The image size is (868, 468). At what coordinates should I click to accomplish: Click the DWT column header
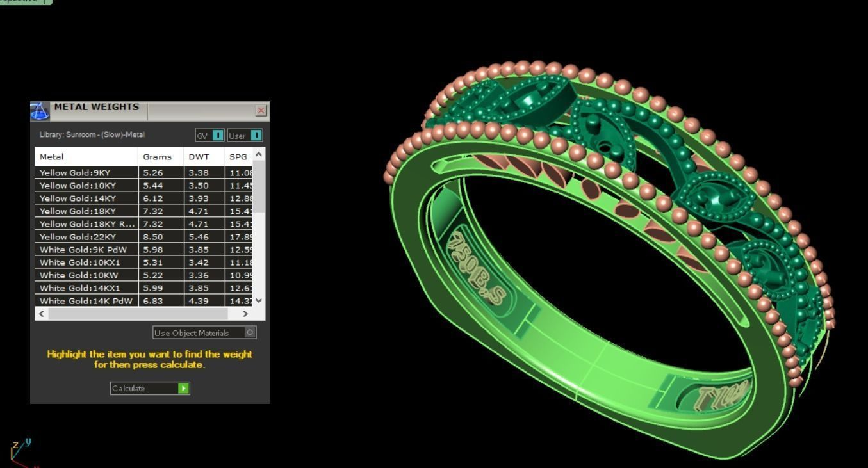[204, 157]
